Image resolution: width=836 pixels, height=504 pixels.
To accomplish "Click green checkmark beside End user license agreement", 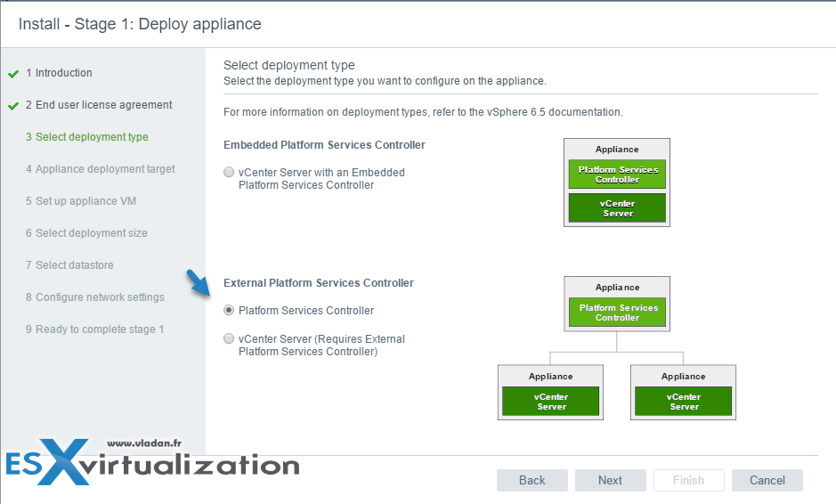I will coord(13,106).
